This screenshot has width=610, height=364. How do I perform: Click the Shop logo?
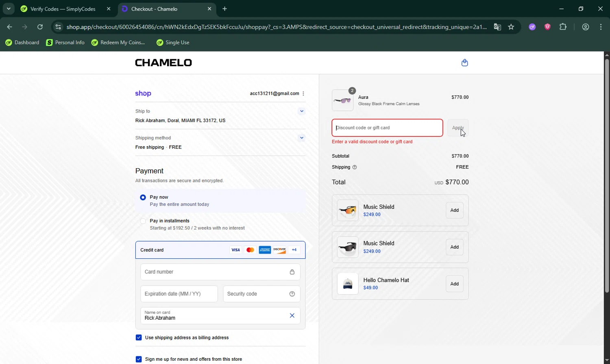tap(143, 93)
